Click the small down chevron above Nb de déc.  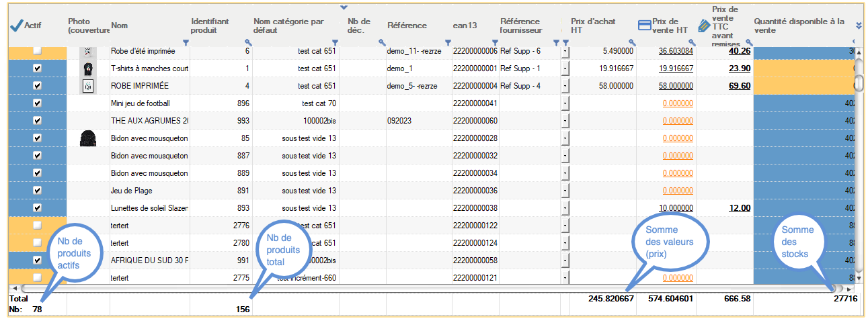pyautogui.click(x=344, y=7)
